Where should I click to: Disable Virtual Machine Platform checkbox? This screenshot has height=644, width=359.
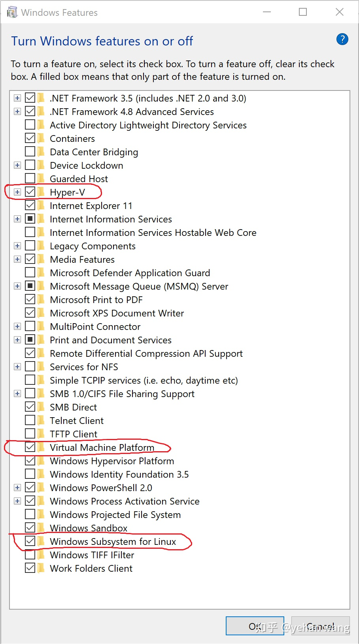30,447
